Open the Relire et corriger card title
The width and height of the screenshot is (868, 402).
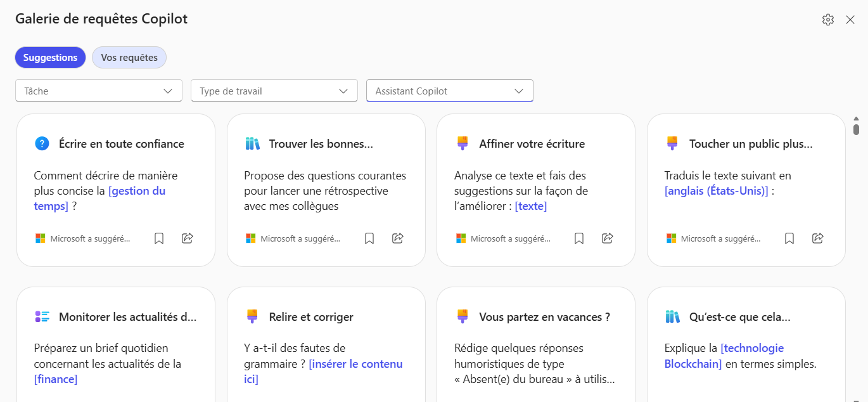(x=311, y=317)
